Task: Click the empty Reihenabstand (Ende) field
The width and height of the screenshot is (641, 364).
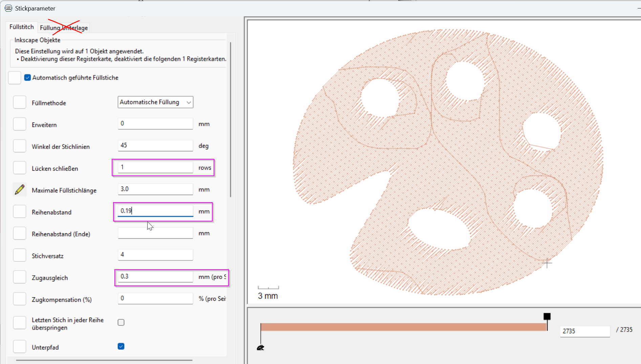Action: [x=155, y=233]
